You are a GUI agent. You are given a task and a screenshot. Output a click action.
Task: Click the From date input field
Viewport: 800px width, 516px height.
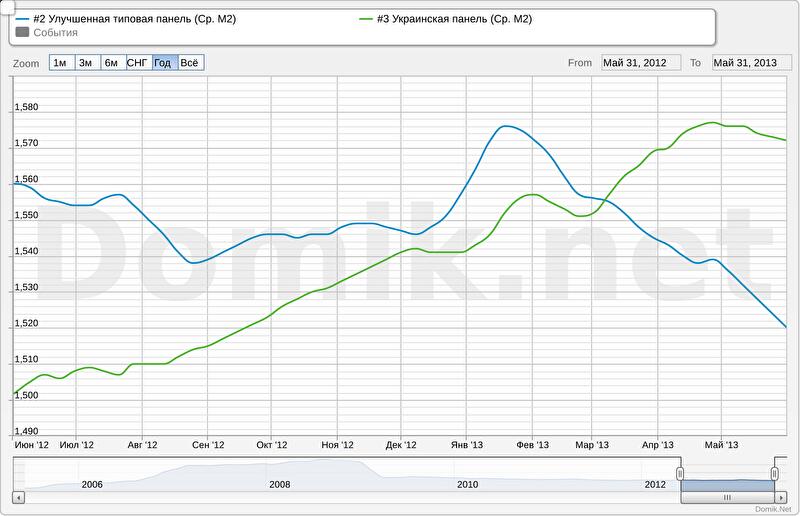click(x=640, y=63)
